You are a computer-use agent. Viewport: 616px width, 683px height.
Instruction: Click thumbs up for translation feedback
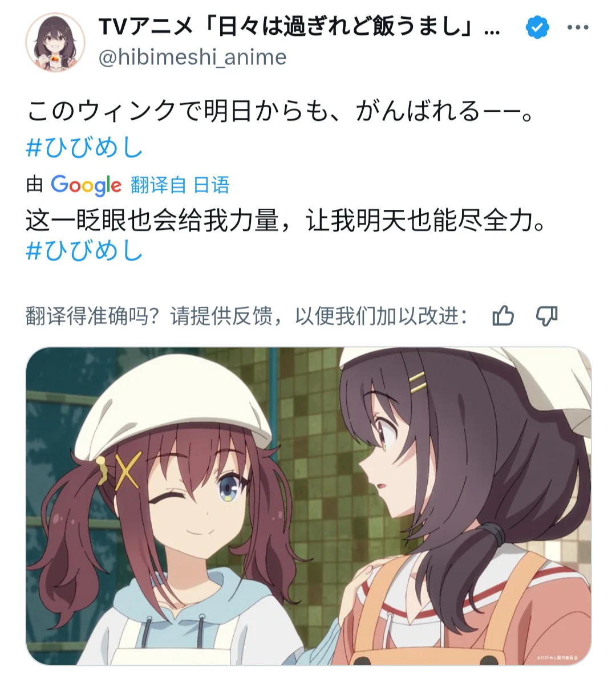[503, 315]
